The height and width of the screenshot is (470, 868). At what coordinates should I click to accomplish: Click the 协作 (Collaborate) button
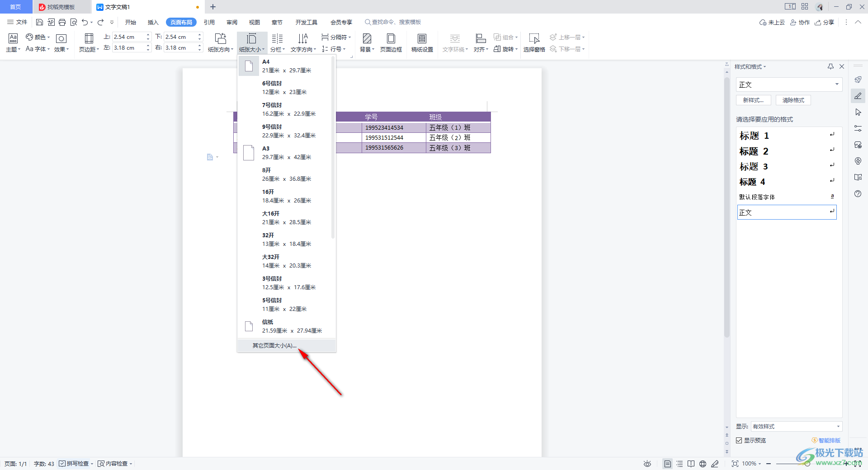click(800, 22)
